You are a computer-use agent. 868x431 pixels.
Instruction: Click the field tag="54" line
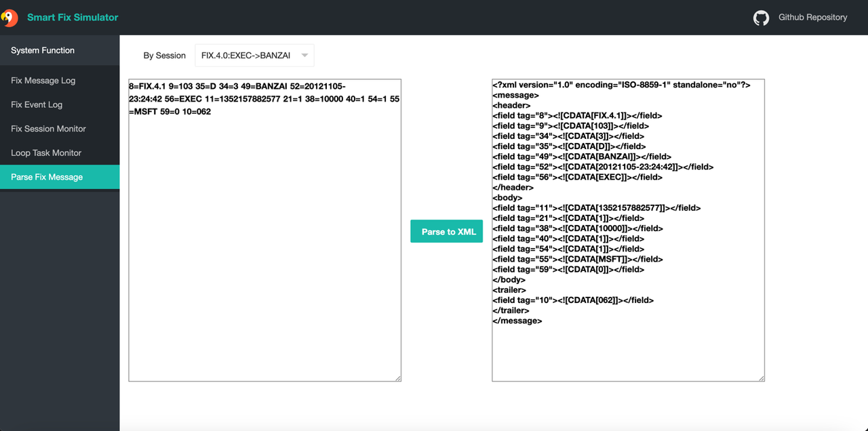(568, 249)
